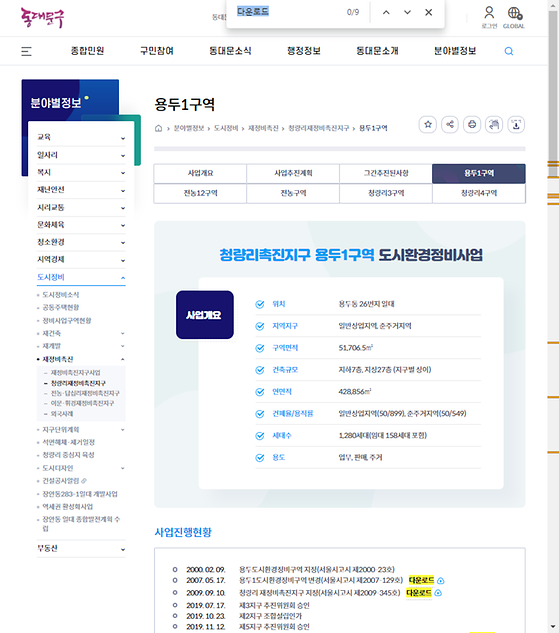Click the 동대문구 logo
Image resolution: width=559 pixels, height=633 pixels.
click(43, 17)
